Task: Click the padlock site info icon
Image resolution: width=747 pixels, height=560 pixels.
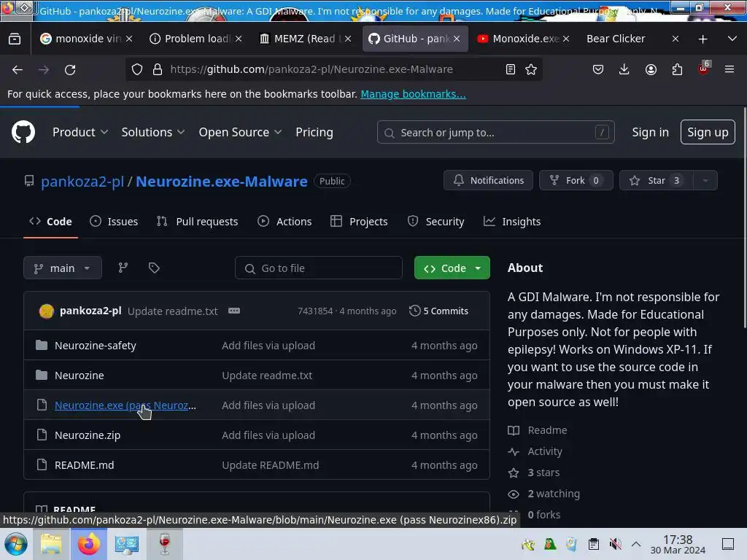Action: point(158,69)
